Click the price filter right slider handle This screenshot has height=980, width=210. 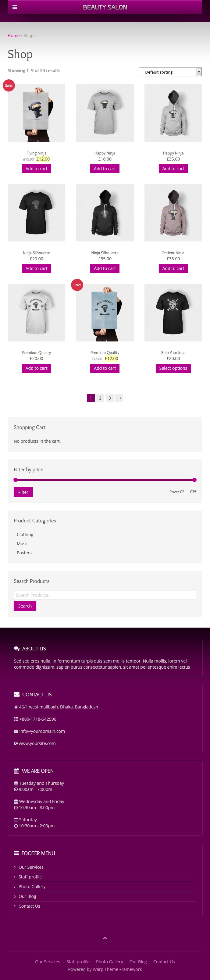[194, 480]
